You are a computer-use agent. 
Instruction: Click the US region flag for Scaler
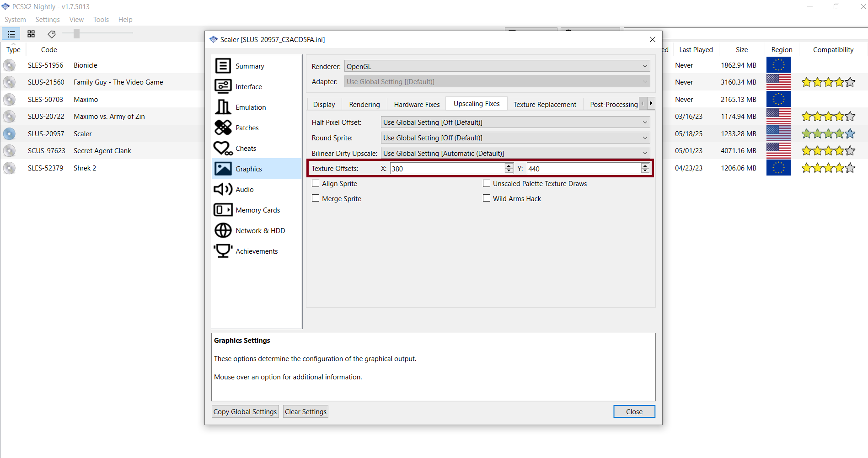tap(778, 133)
